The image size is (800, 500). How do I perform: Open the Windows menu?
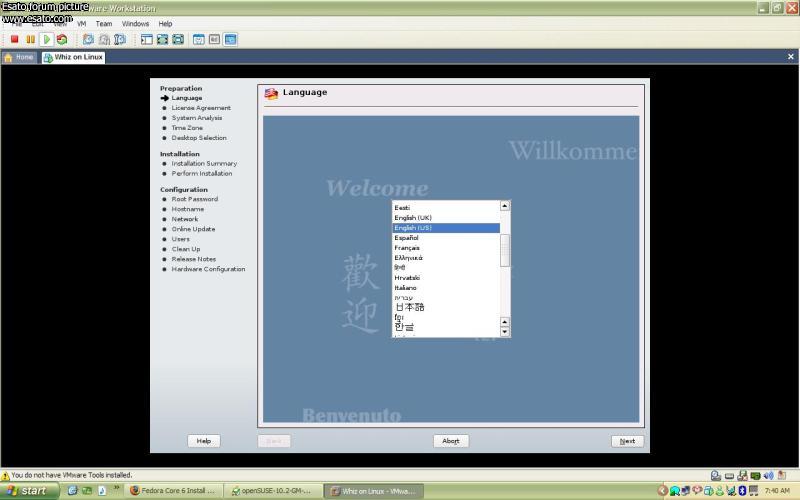point(135,23)
